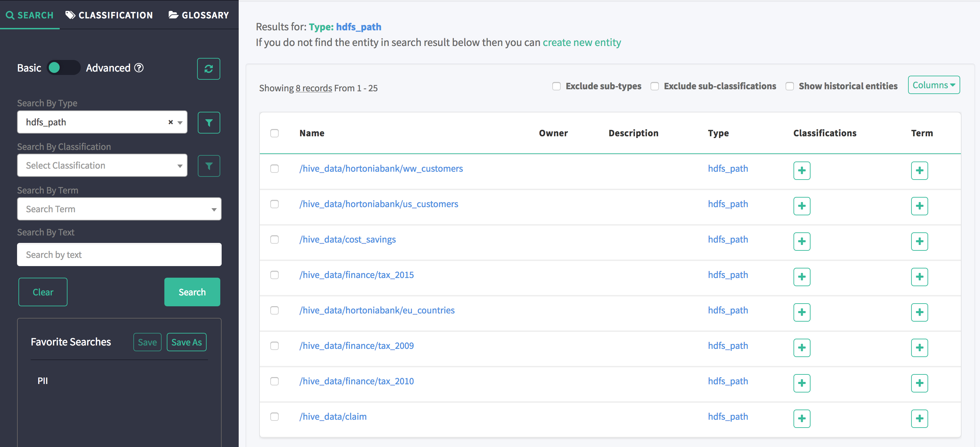Enable Exclude sub-types checkbox
This screenshot has width=980, height=447.
[556, 86]
